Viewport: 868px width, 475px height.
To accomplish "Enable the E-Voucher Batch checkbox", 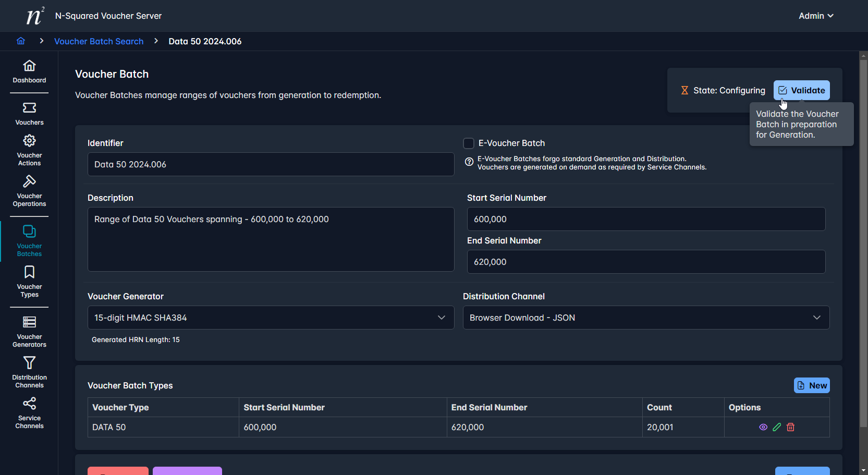I will (469, 143).
